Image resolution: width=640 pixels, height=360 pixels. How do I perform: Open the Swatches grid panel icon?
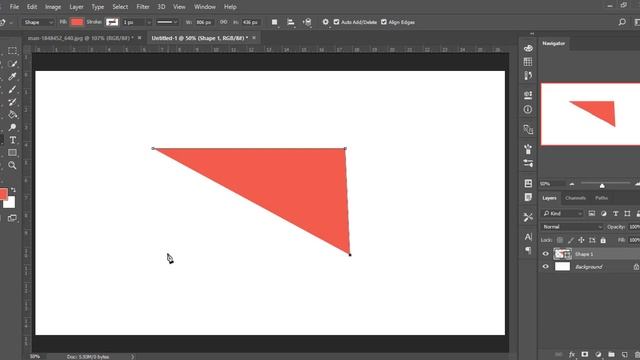(528, 62)
